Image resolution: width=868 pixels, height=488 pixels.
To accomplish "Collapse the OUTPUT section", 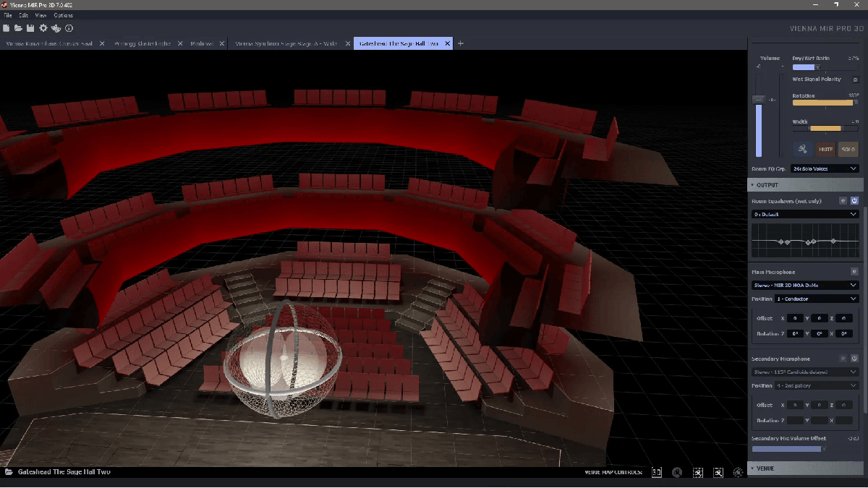I will click(x=768, y=185).
